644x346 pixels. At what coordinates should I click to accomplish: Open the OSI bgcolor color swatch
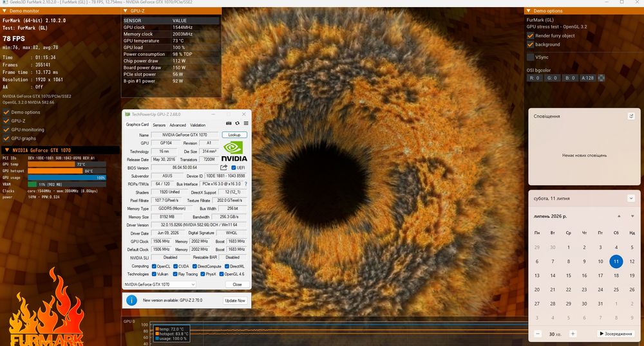point(601,78)
